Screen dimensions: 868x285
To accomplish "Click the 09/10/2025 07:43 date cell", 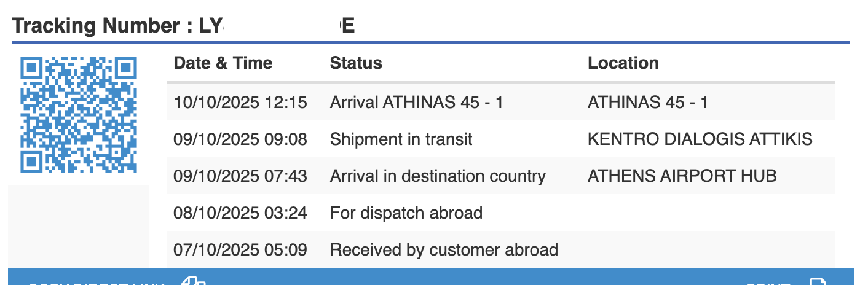I will click(240, 176).
